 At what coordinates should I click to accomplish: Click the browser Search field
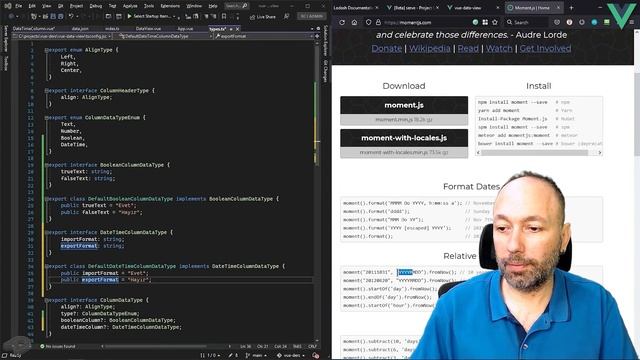click(526, 22)
